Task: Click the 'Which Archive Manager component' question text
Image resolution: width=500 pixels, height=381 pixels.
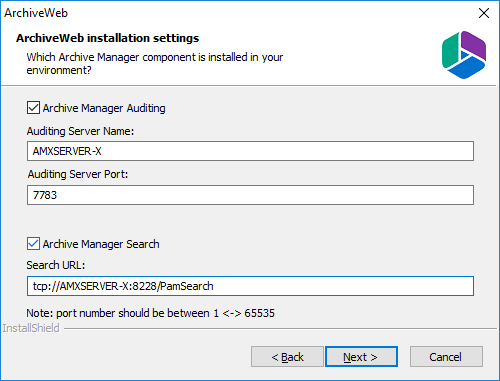Action: pyautogui.click(x=155, y=63)
